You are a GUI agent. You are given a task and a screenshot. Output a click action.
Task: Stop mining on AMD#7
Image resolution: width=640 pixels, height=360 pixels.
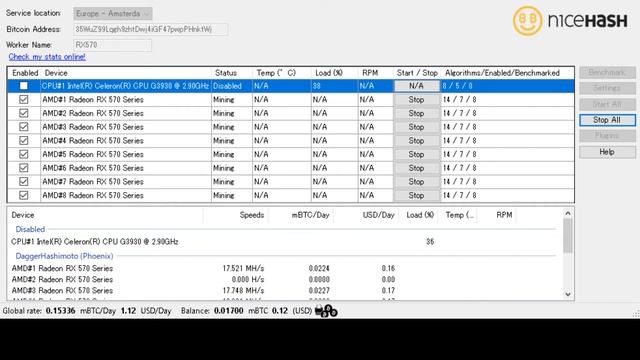pyautogui.click(x=417, y=182)
